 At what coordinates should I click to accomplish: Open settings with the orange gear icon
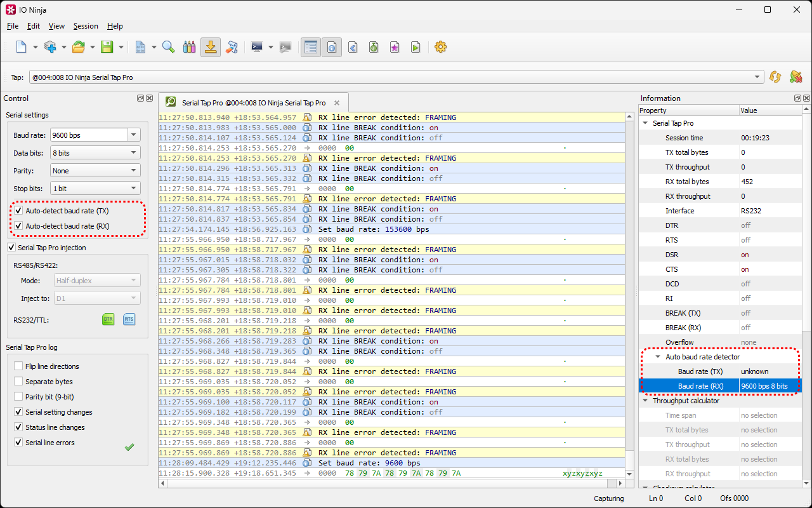[x=440, y=47]
